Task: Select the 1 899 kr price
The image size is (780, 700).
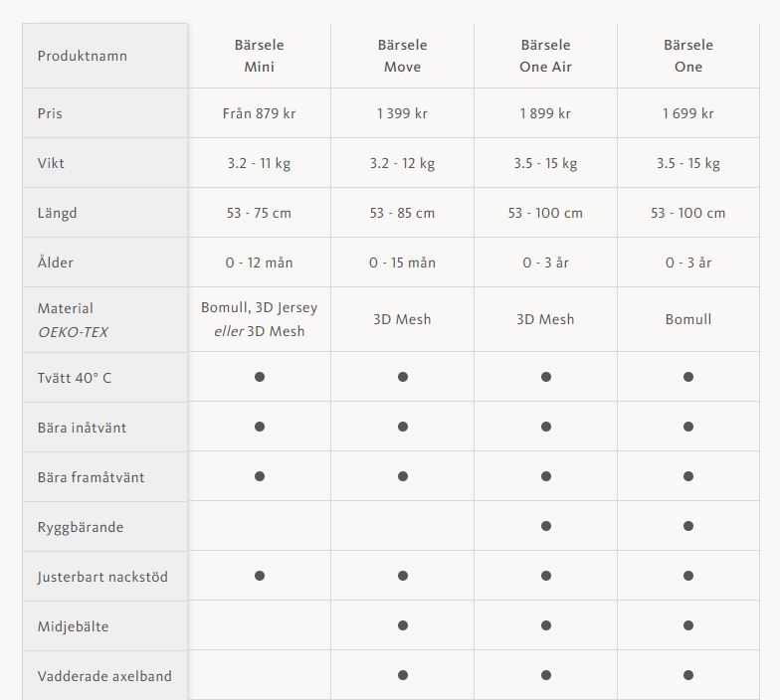Action: (545, 113)
